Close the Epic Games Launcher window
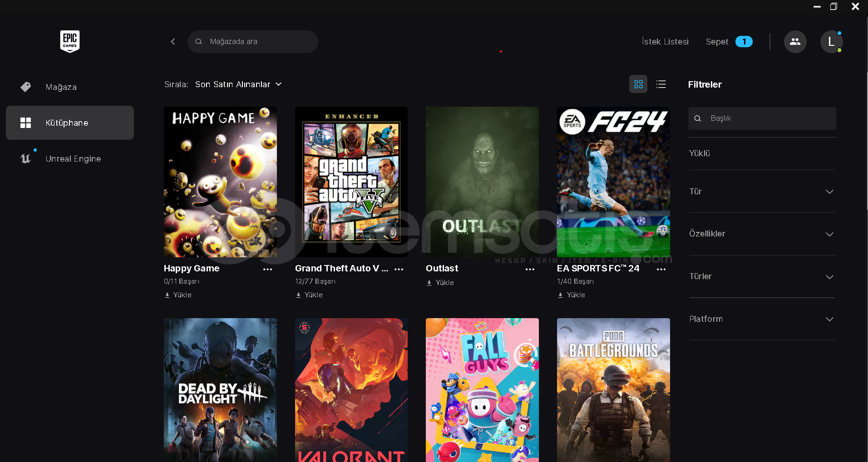 [x=855, y=7]
